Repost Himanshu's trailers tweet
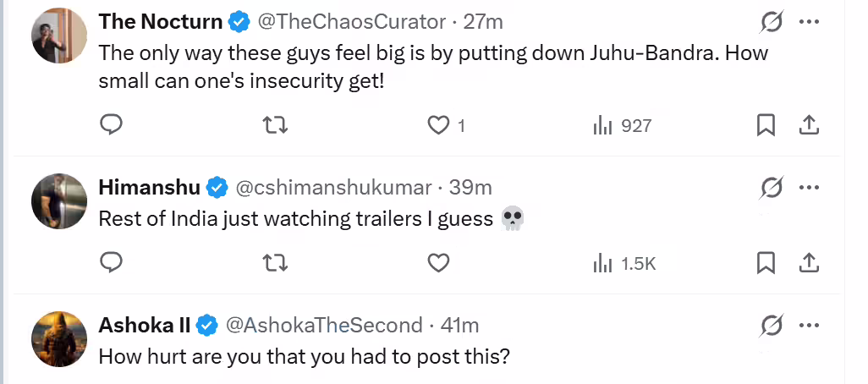This screenshot has width=868, height=384. point(275,263)
